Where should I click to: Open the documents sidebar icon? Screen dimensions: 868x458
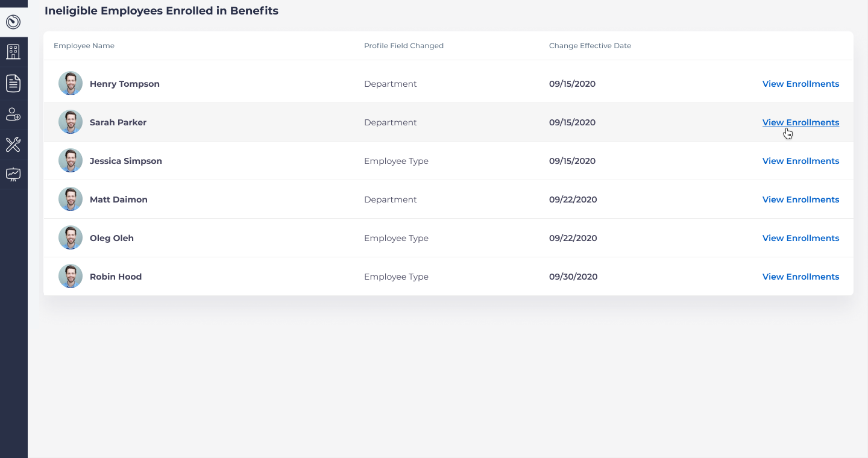[13, 83]
